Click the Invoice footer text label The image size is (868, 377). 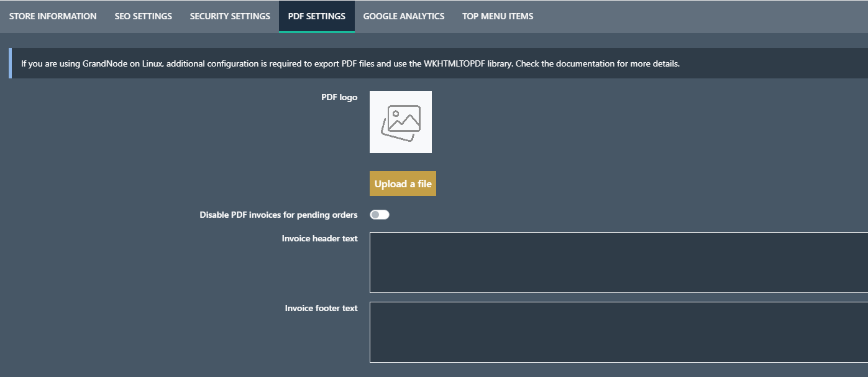[321, 308]
